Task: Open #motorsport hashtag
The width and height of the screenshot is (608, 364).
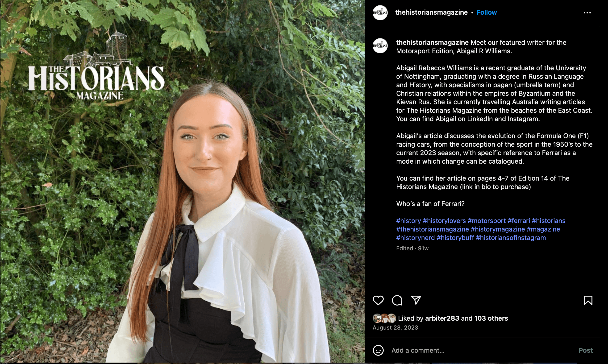Action: coord(487,221)
